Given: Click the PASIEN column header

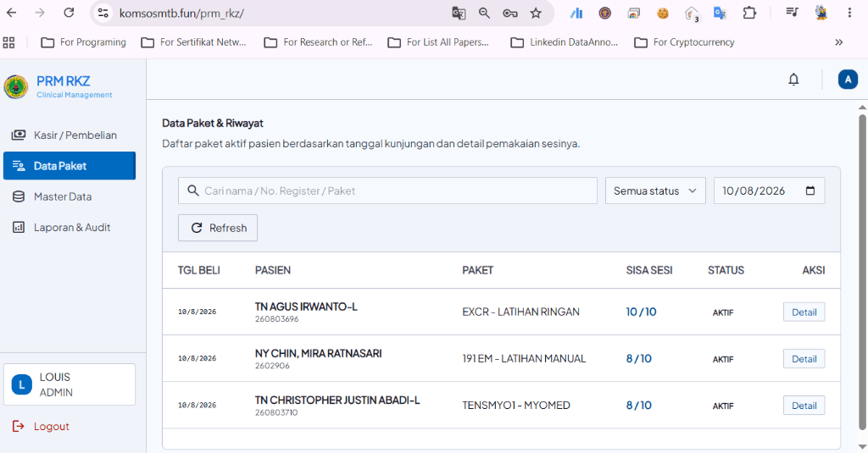Looking at the screenshot, I should tap(273, 270).
